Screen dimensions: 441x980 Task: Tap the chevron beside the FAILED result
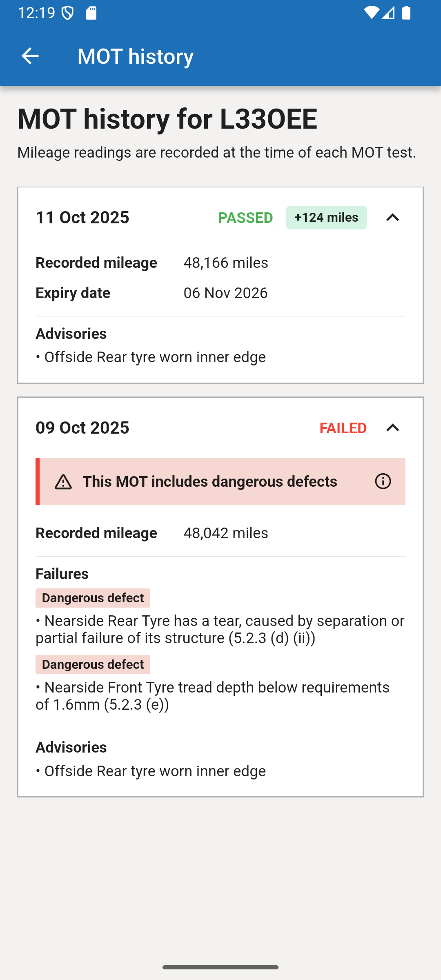(392, 428)
